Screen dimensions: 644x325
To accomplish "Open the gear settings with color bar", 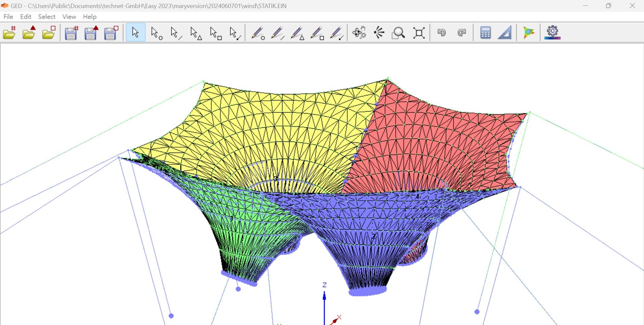I will 552,33.
